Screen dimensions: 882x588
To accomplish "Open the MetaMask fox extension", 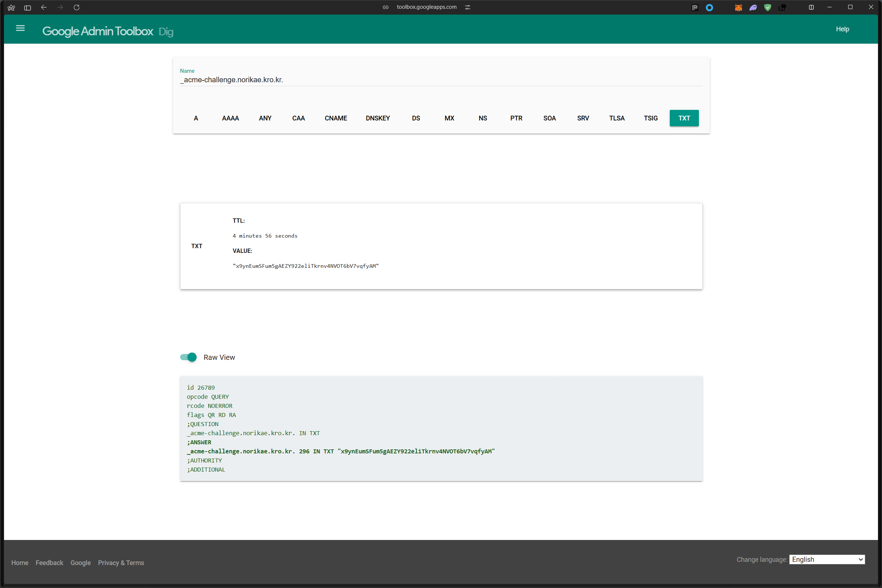I will click(x=738, y=8).
